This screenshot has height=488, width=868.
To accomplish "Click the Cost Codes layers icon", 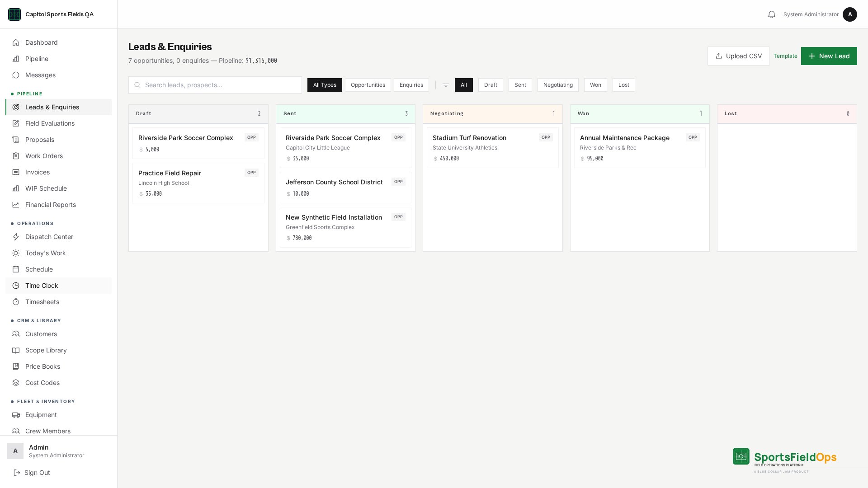I will coord(16,383).
